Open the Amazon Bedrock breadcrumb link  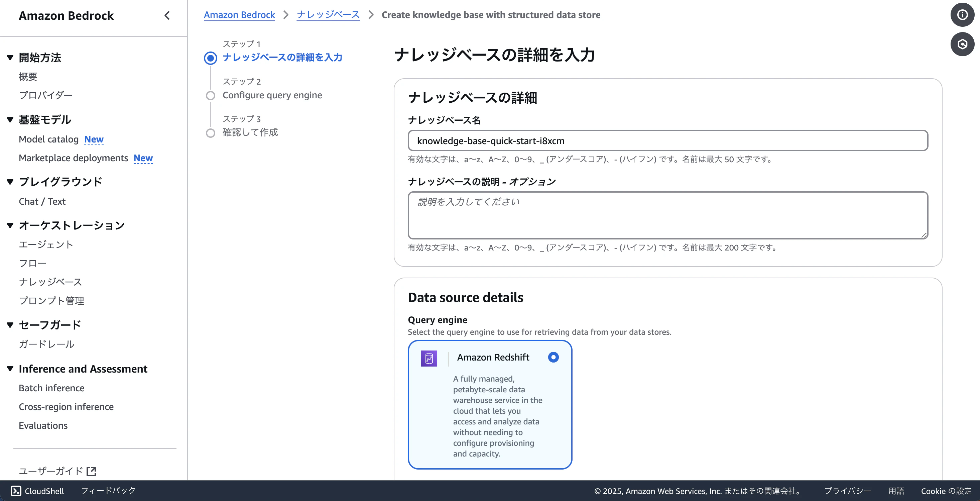tap(239, 15)
